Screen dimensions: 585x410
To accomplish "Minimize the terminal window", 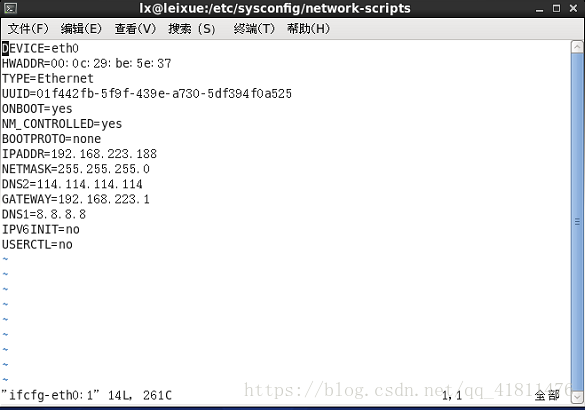I will pyautogui.click(x=539, y=9).
